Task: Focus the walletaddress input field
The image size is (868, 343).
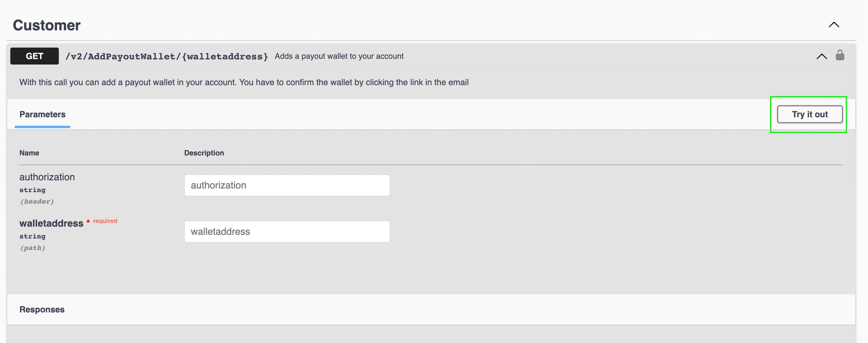Action: 287,232
